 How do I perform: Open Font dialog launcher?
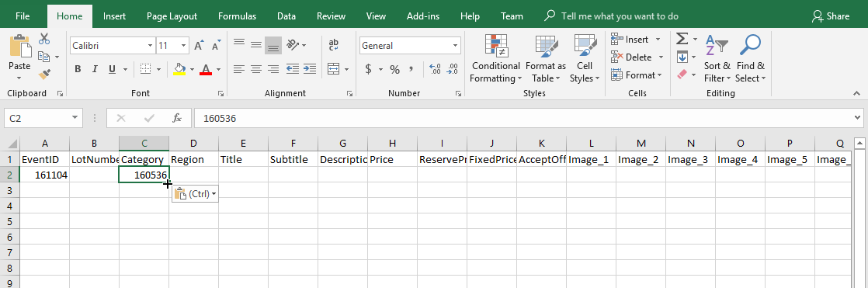pyautogui.click(x=220, y=94)
